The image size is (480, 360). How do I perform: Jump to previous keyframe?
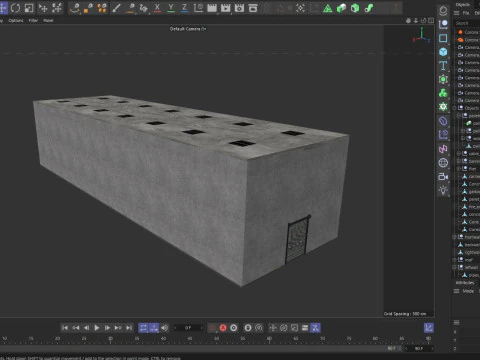pos(76,328)
